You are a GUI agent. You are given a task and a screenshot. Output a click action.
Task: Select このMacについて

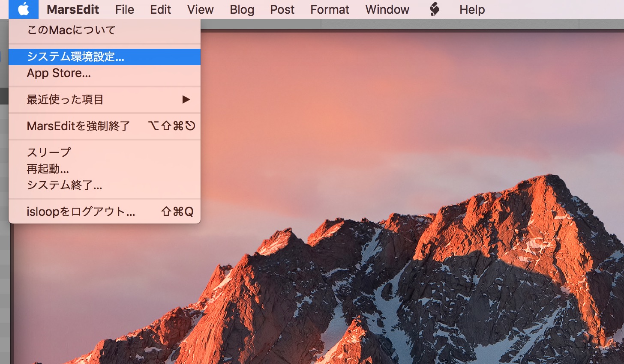click(105, 30)
